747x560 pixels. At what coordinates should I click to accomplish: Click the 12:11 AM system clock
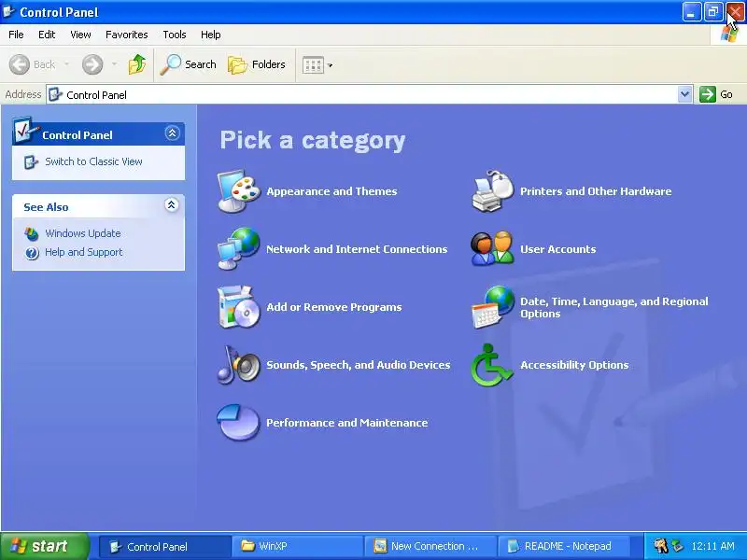pos(712,546)
